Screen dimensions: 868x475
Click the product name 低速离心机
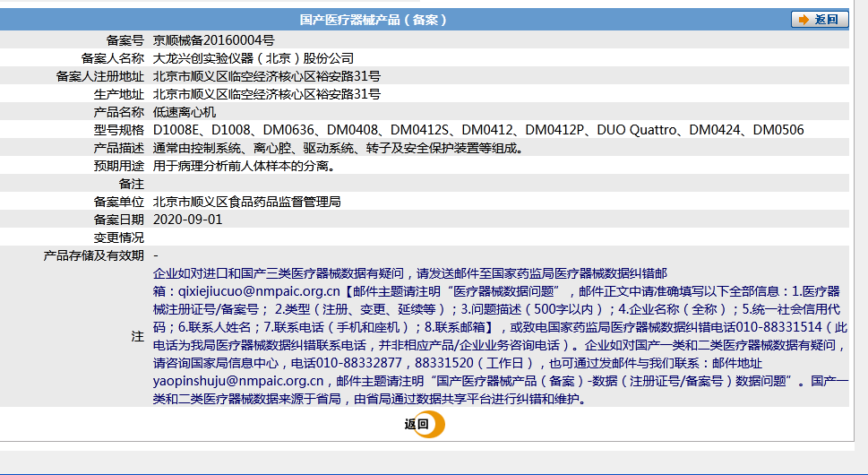coord(185,112)
